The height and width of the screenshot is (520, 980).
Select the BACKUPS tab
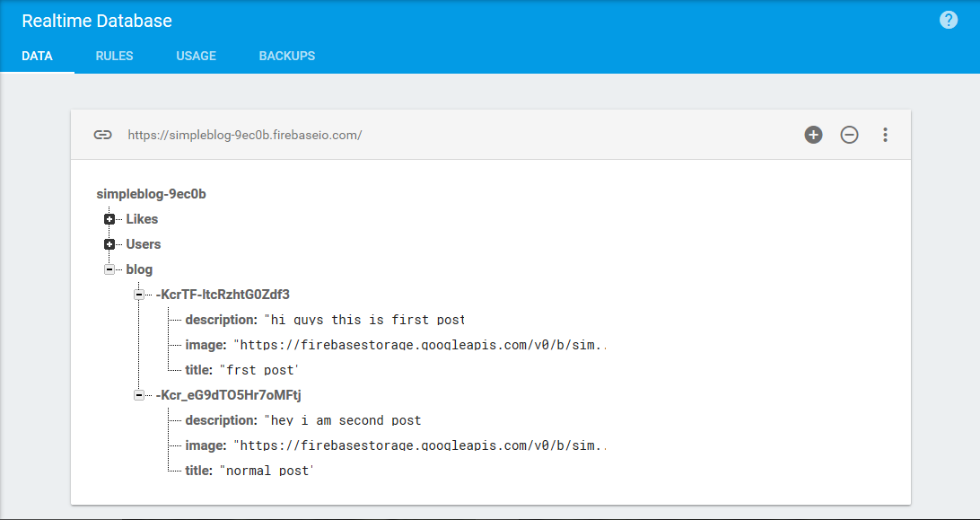286,56
